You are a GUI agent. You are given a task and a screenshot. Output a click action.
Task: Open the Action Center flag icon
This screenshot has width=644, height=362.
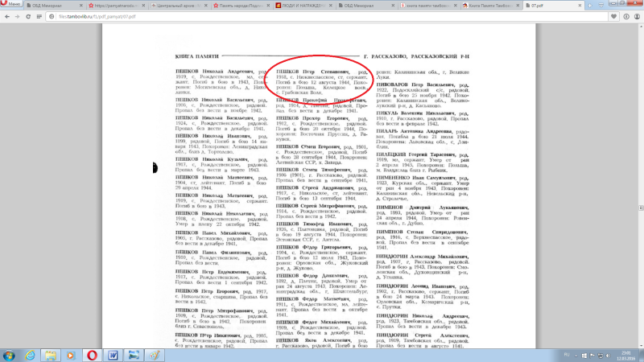click(592, 356)
